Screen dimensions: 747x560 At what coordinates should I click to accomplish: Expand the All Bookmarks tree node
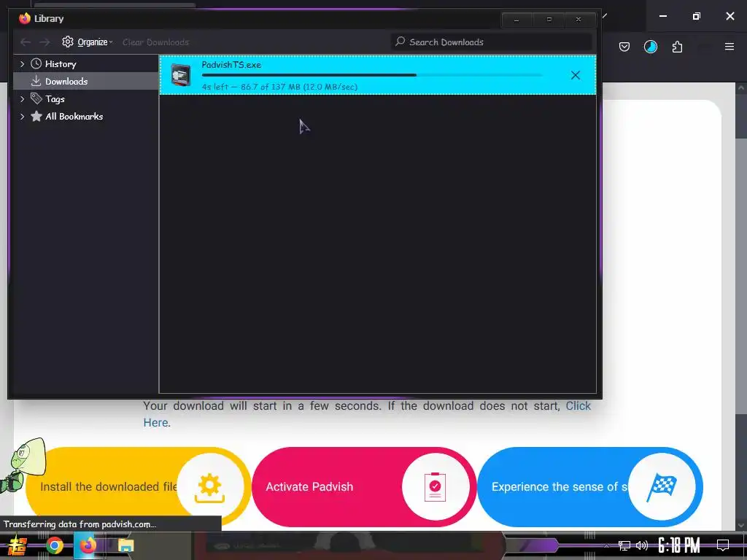click(x=22, y=117)
